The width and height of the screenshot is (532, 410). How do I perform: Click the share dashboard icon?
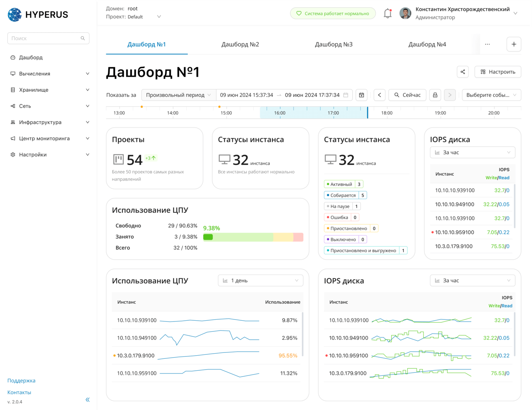tap(463, 72)
